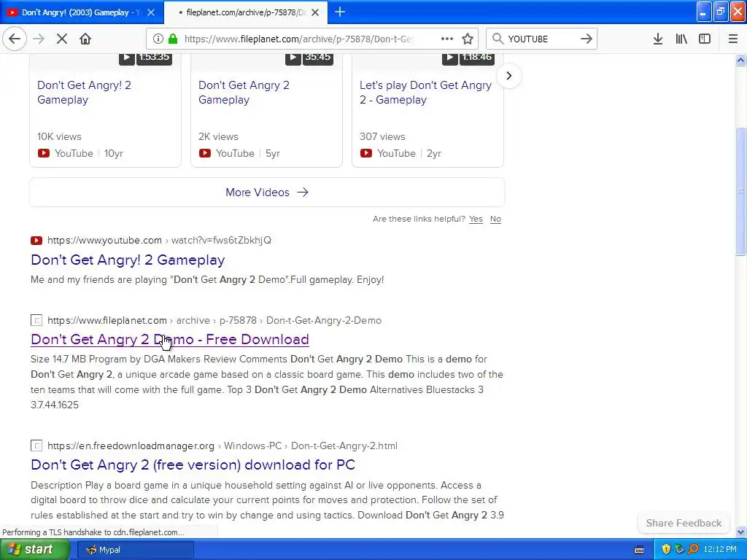The height and width of the screenshot is (560, 747).
Task: Click the scrollbar down arrow
Action: [741, 532]
